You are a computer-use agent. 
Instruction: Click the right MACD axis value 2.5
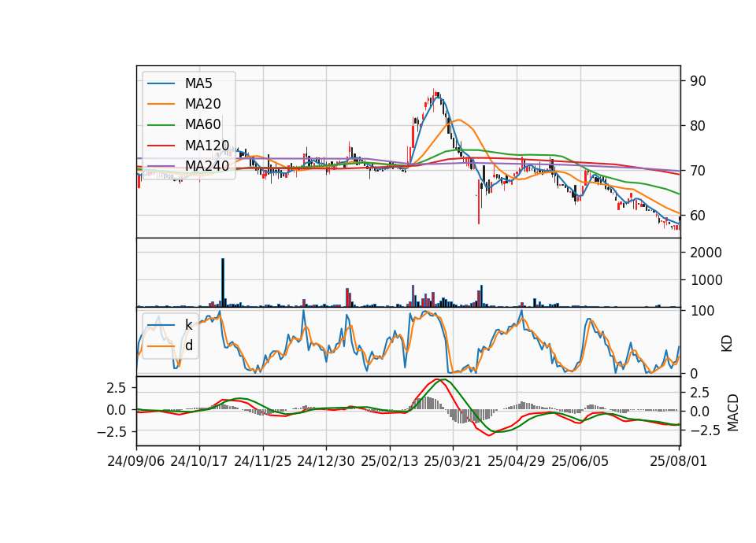click(x=699, y=393)
